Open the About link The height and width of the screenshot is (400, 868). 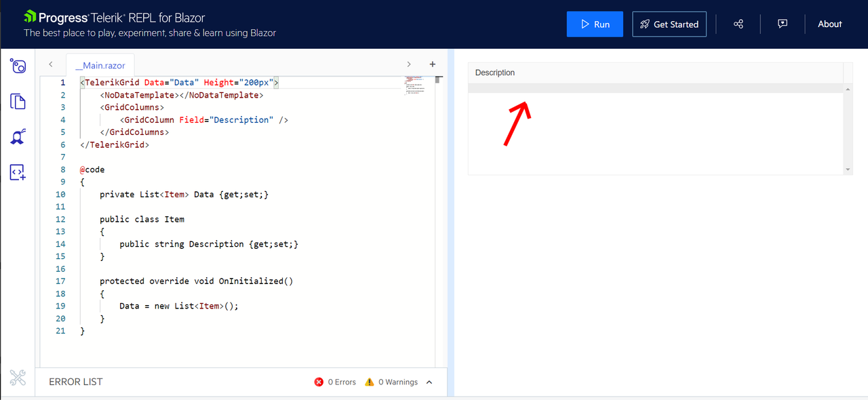click(x=829, y=24)
